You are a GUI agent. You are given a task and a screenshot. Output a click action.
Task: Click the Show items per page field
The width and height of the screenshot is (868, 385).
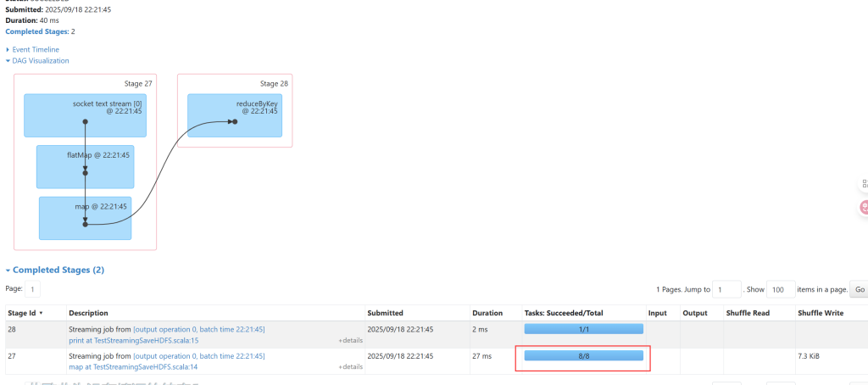point(781,289)
